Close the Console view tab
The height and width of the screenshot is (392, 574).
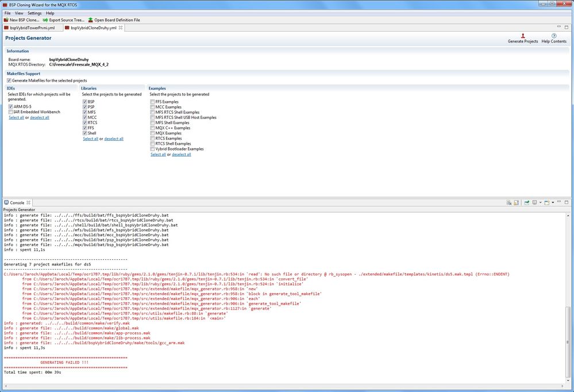tap(28, 202)
